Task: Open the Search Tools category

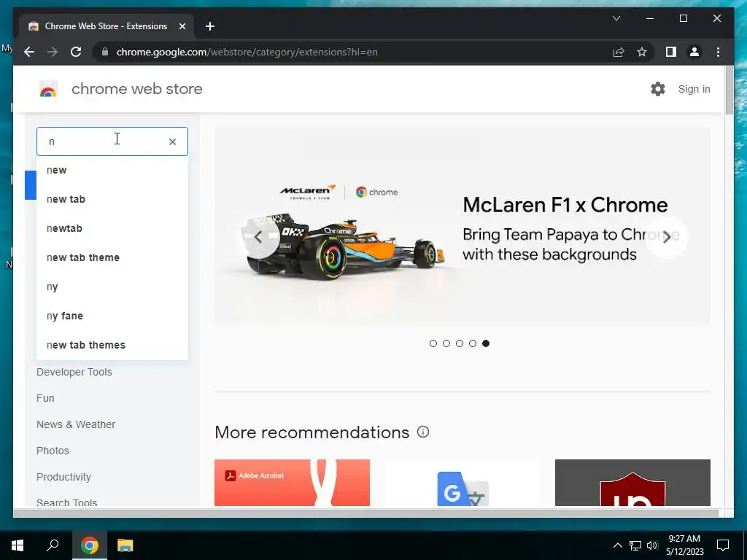Action: [66, 502]
